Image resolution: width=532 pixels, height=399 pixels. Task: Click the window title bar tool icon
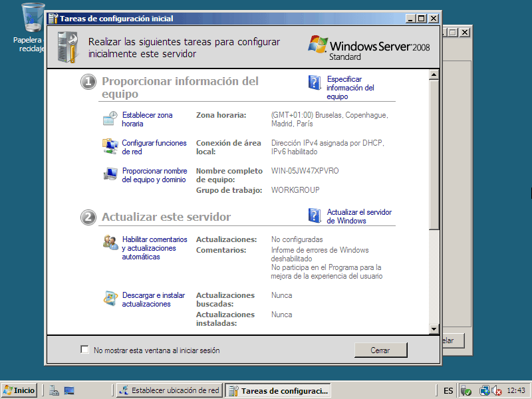pos(53,19)
